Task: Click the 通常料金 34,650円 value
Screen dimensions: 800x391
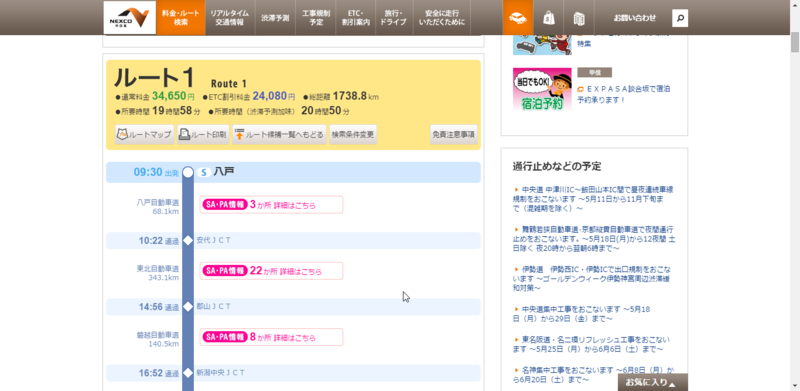Action: pyautogui.click(x=173, y=96)
